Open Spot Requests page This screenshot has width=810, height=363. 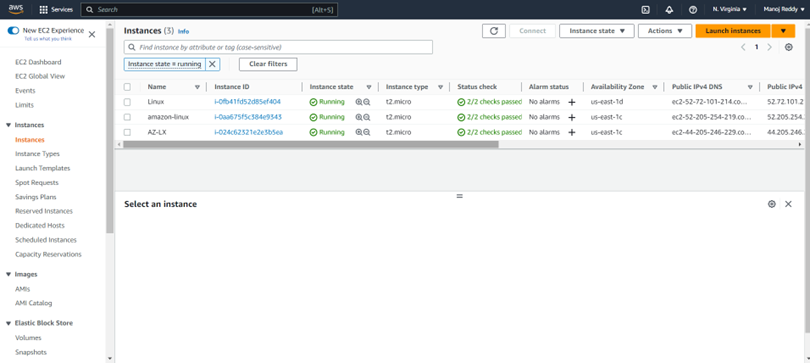point(37,183)
